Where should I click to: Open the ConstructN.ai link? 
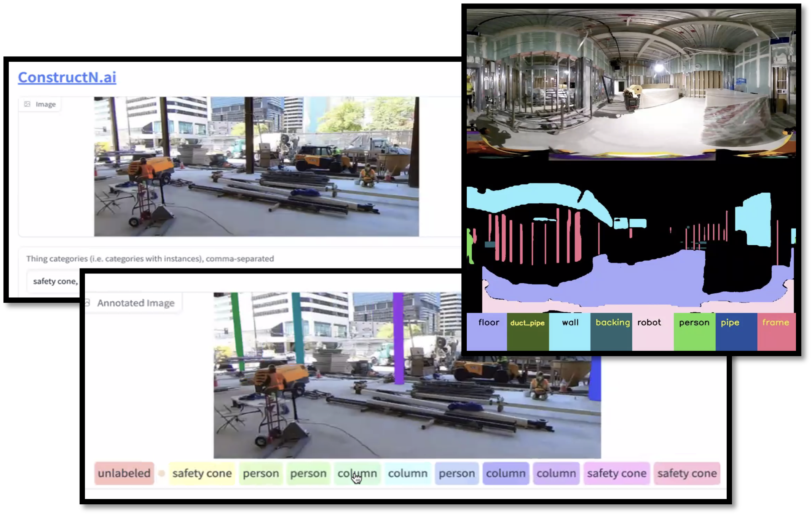coord(67,77)
